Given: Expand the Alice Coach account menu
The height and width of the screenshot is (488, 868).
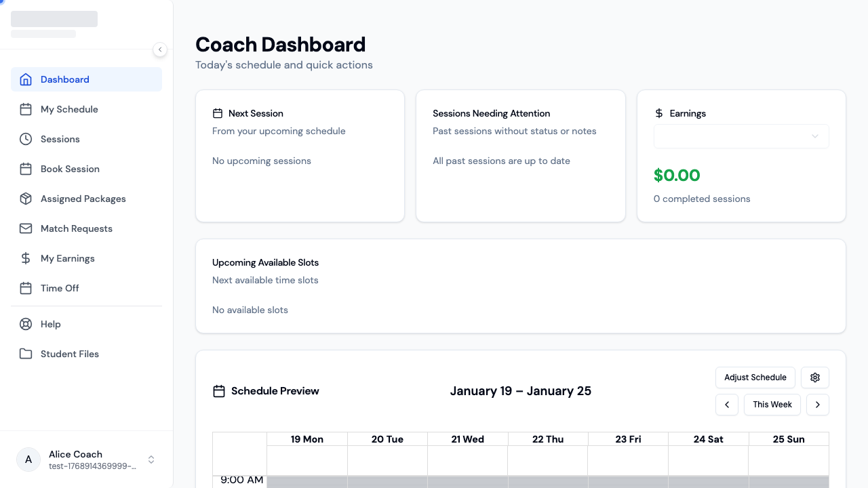Looking at the screenshot, I should (151, 460).
